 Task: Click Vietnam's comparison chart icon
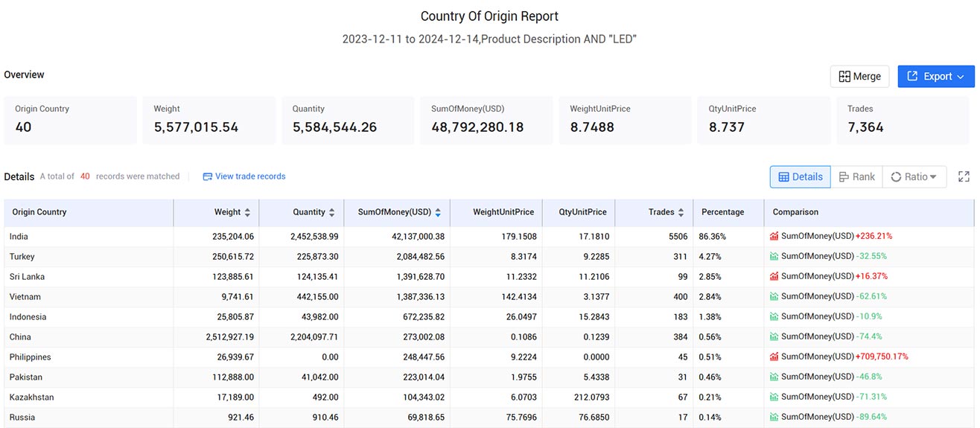[774, 296]
